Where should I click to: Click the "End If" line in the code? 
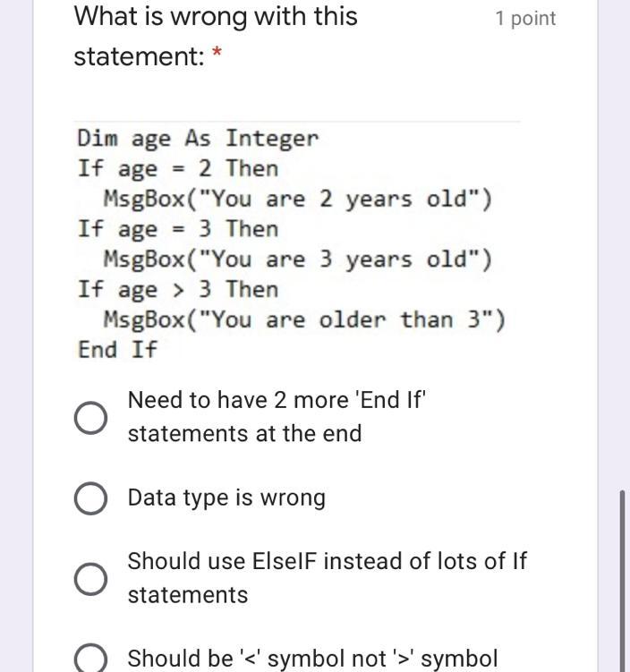pos(117,350)
